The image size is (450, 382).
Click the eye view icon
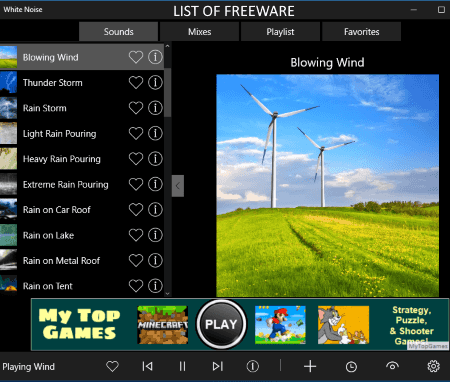pos(392,366)
